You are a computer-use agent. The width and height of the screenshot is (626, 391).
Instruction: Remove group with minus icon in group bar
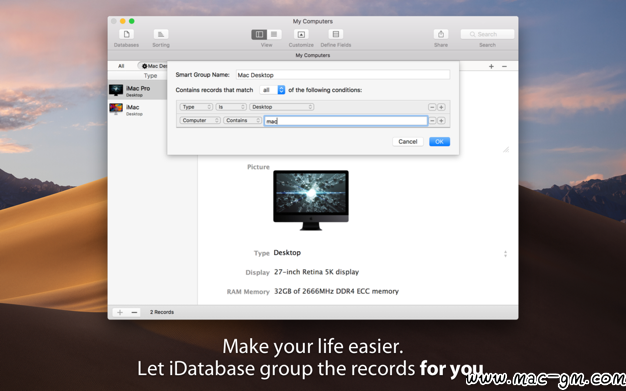point(504,66)
